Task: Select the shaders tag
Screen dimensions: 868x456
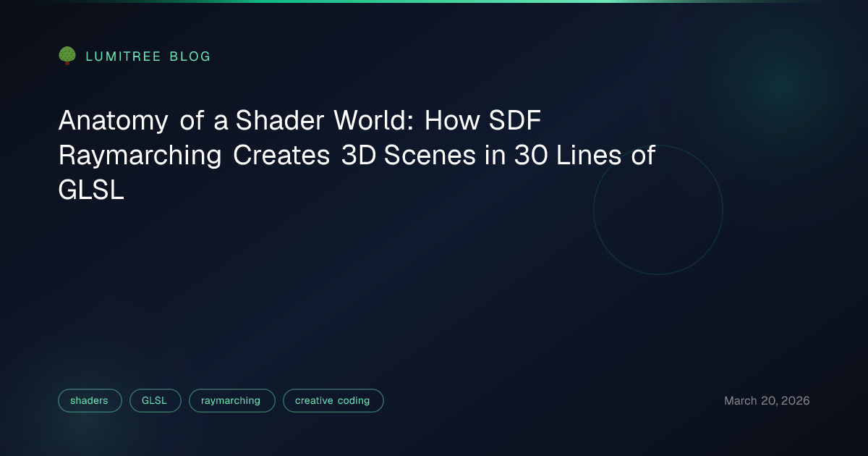Action: [x=90, y=400]
